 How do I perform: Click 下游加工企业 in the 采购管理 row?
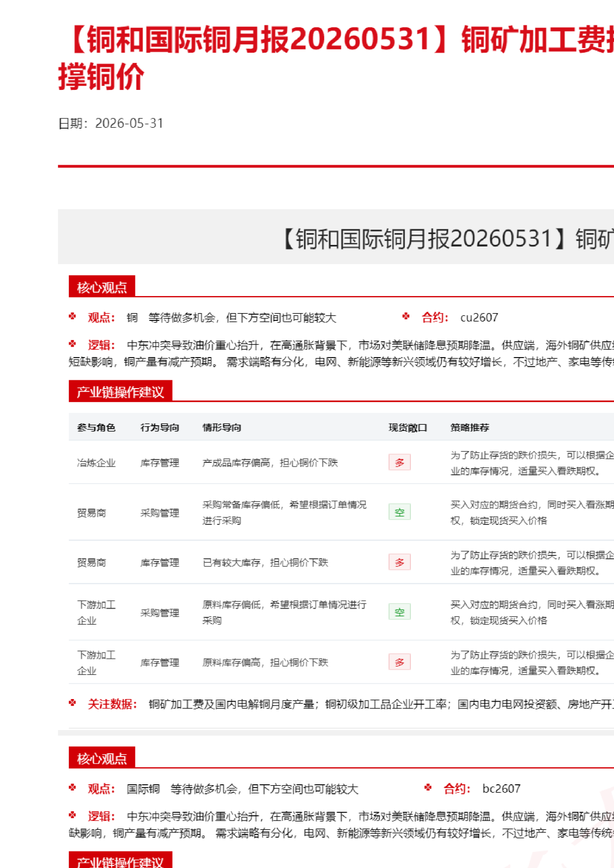(96, 612)
